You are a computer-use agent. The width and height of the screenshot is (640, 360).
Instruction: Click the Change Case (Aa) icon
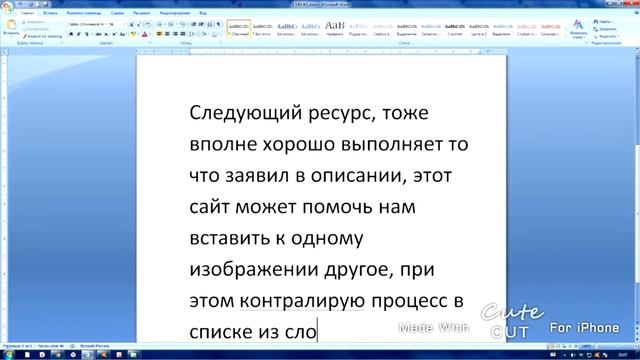pos(122,34)
